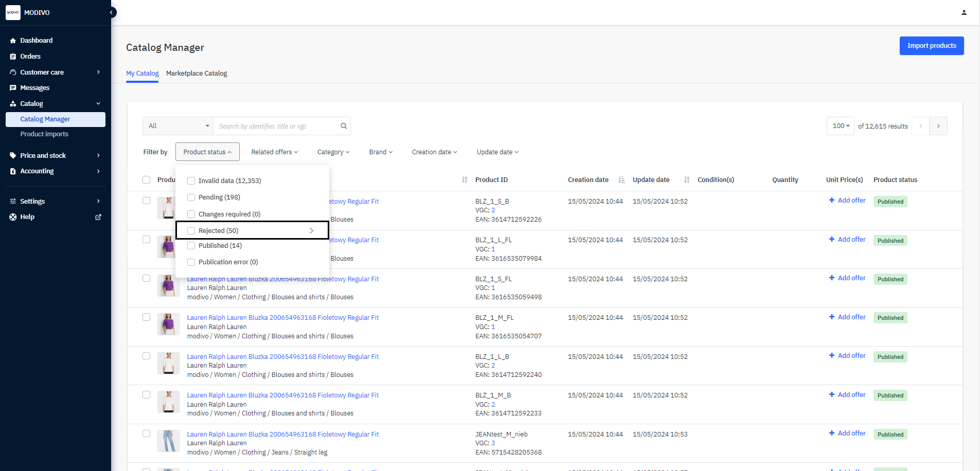The width and height of the screenshot is (980, 471).
Task: Enable the Pending (198) filter checkbox
Action: (191, 197)
